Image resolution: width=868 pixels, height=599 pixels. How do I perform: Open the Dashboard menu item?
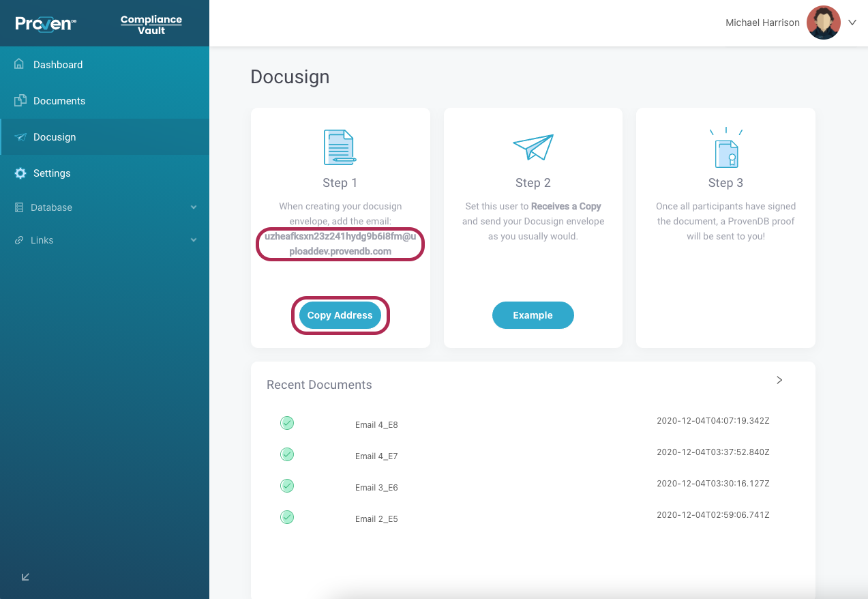point(104,65)
